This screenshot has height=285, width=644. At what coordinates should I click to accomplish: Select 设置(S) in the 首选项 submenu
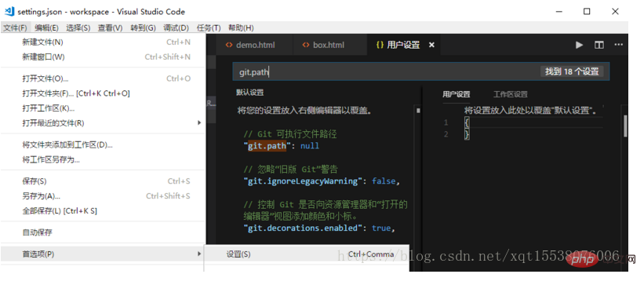(307, 254)
